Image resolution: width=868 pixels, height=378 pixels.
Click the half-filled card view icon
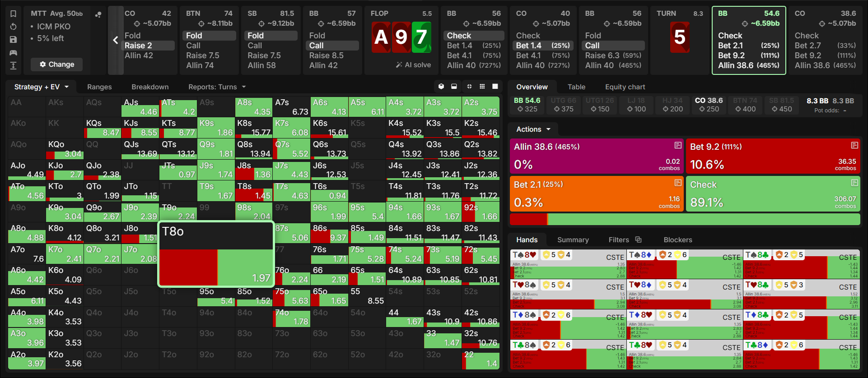[x=454, y=87]
